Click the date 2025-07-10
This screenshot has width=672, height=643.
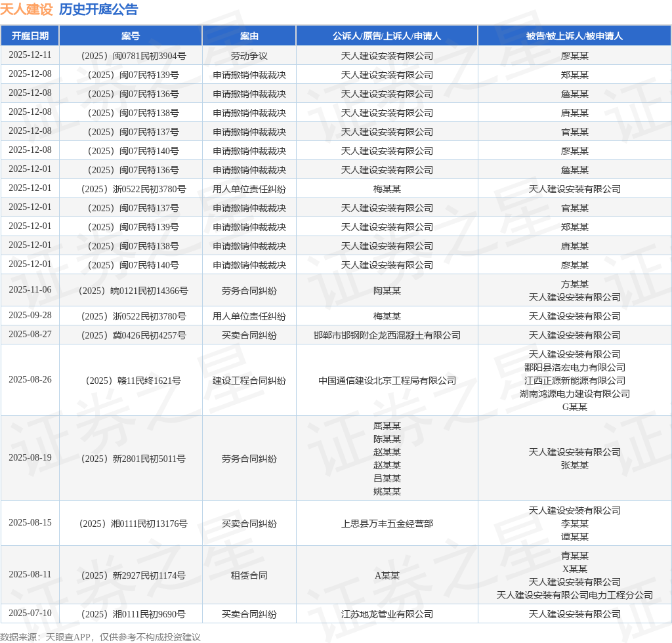pos(30,613)
